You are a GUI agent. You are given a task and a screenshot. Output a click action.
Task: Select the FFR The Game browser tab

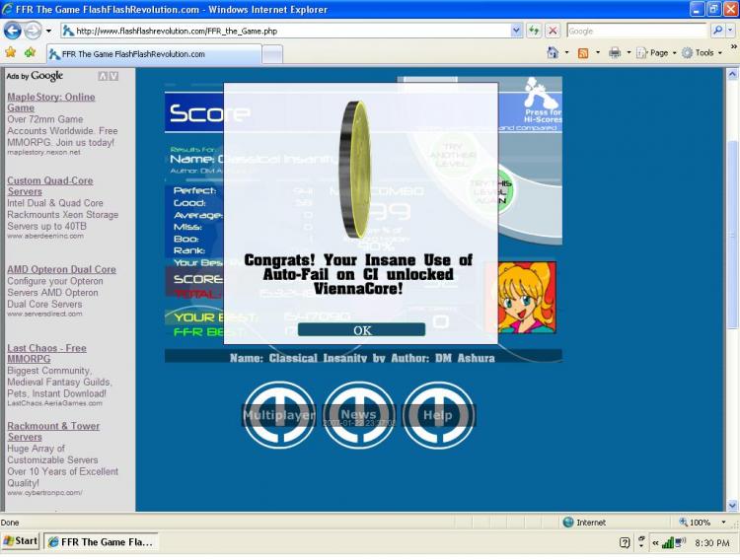click(154, 54)
